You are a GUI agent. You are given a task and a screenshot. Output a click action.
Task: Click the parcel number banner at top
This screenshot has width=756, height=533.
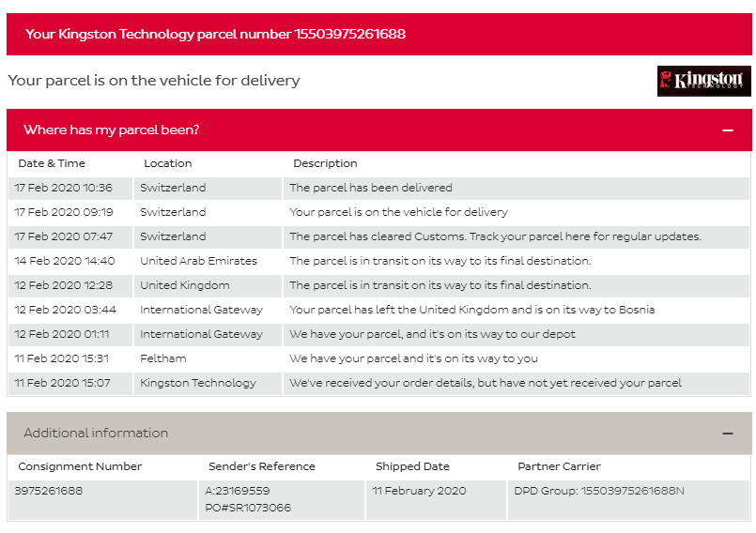tap(379, 34)
